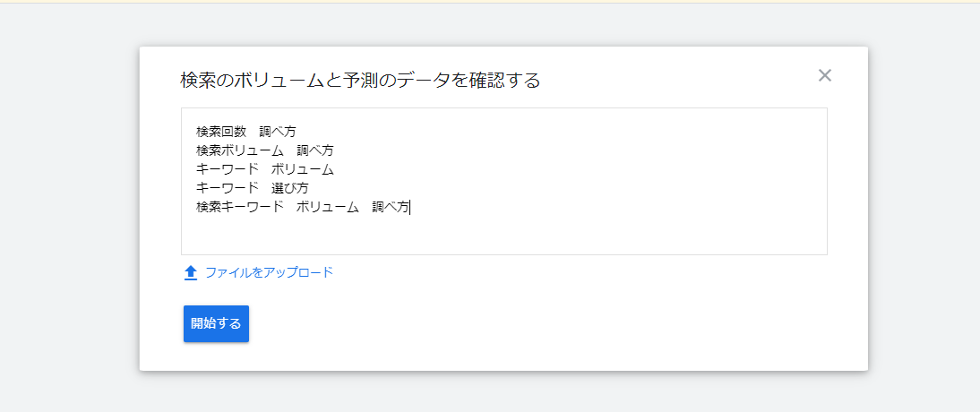Click the dialog title 検索のボリュームと予測のデータを確認する
Image resolution: width=980 pixels, height=412 pixels.
tap(360, 80)
